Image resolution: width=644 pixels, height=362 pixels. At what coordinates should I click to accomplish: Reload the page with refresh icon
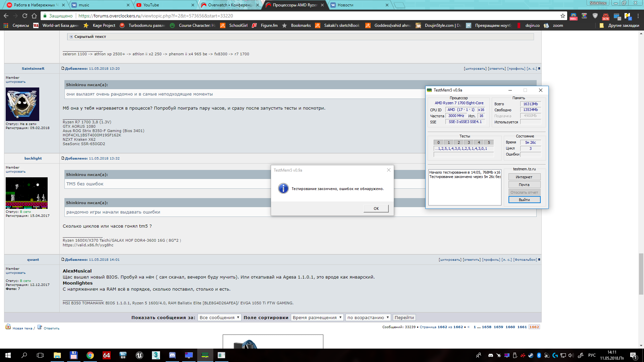point(25,16)
